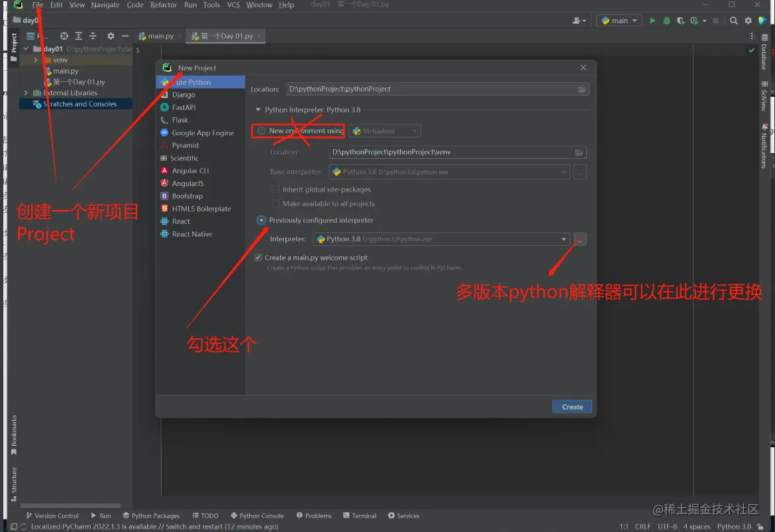The height and width of the screenshot is (532, 775).
Task: Open Base interpreter Python 3.6 dropdown
Action: (x=449, y=172)
